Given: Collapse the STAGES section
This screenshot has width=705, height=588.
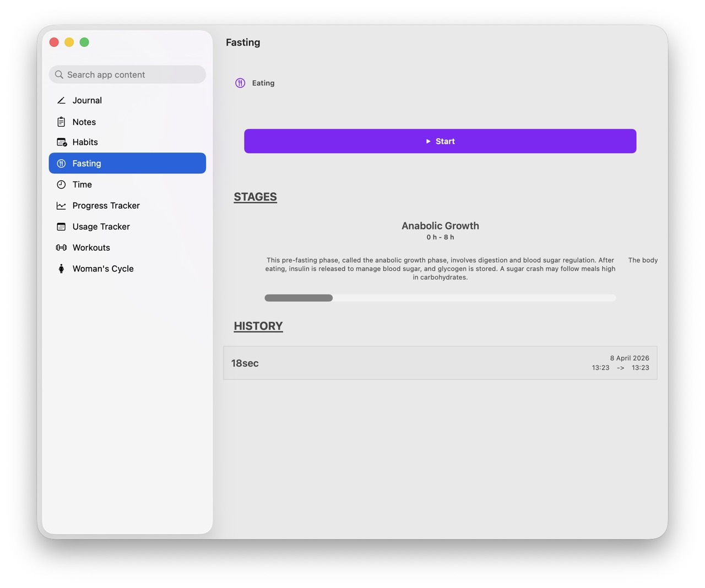Looking at the screenshot, I should (x=255, y=197).
